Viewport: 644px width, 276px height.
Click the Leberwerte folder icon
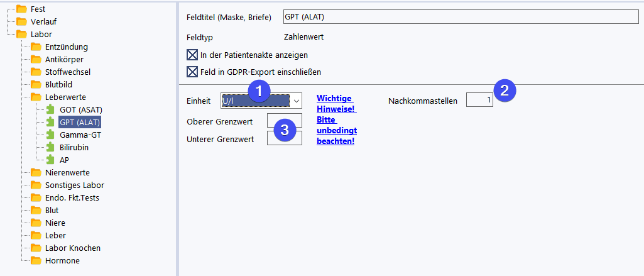[36, 97]
